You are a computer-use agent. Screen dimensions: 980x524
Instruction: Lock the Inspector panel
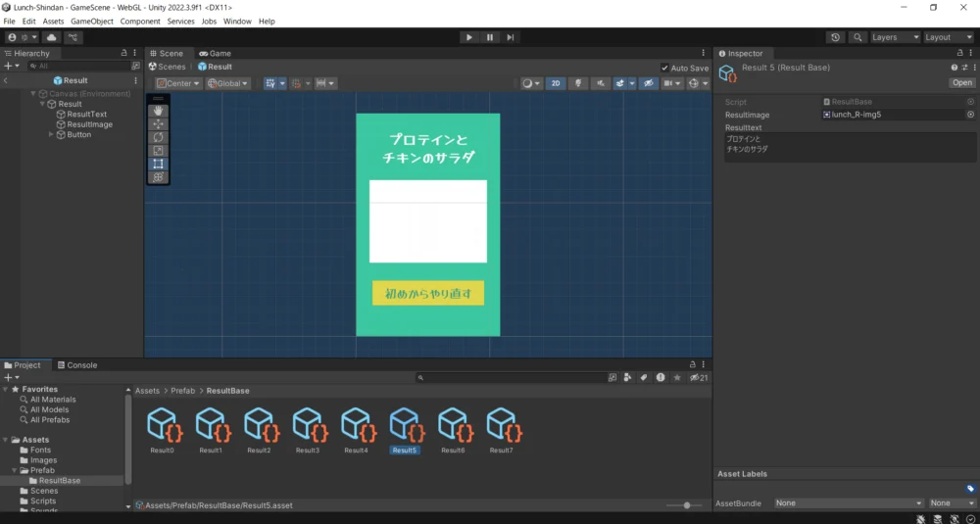pos(960,53)
